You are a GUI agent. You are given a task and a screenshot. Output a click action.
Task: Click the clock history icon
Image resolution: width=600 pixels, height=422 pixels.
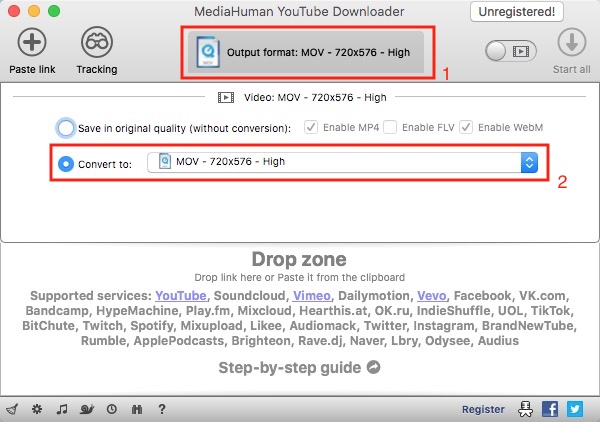(x=112, y=409)
